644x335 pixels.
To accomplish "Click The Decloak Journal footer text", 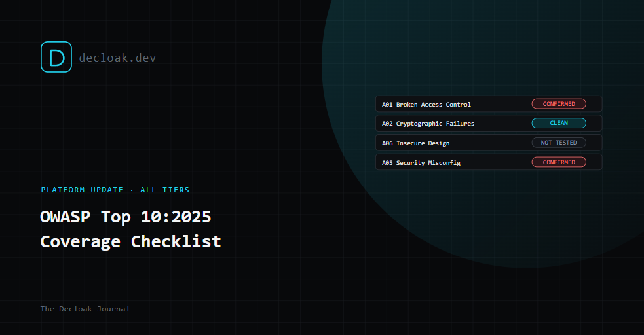I will [x=85, y=309].
